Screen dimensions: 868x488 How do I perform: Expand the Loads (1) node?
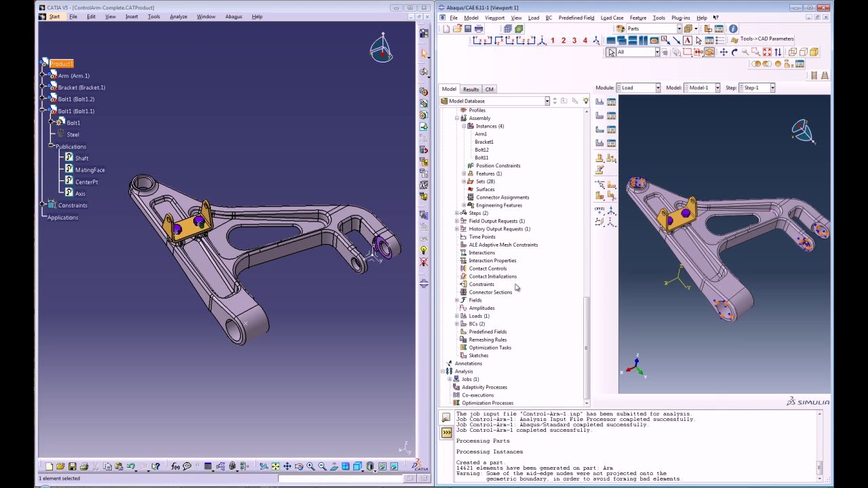(457, 316)
